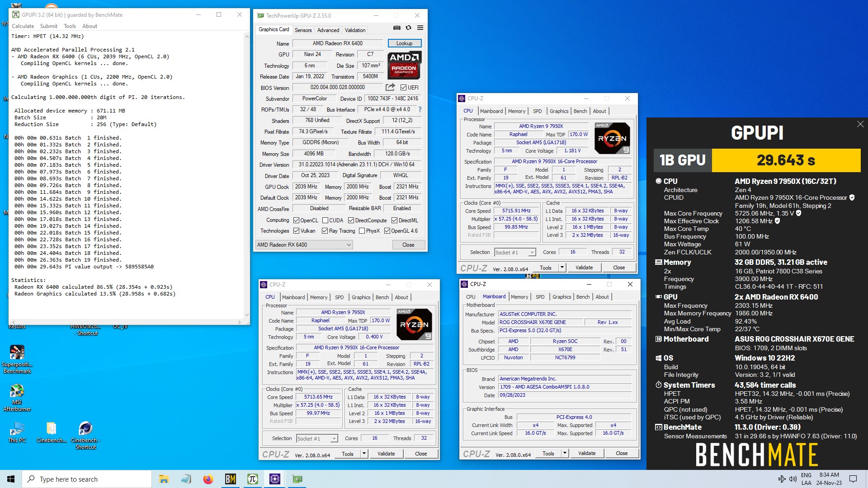The height and width of the screenshot is (488, 868).
Task: Close the BenchMate GPUPI result panel
Action: pos(860,124)
